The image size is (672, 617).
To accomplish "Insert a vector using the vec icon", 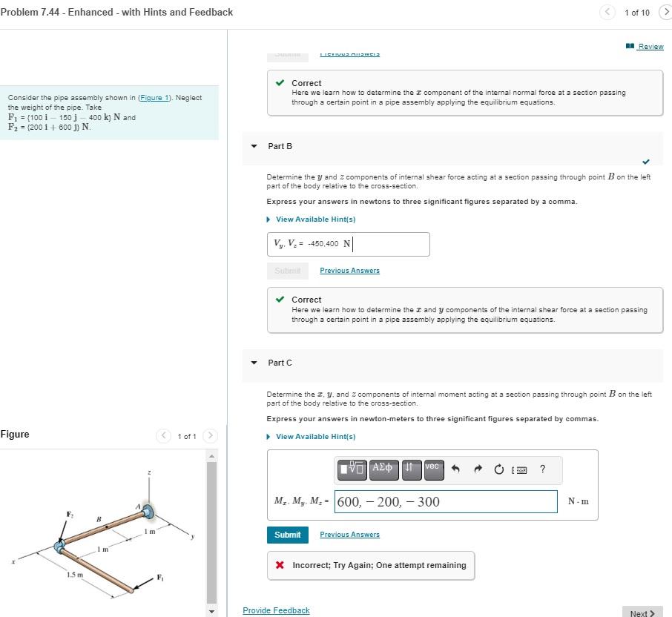I will (433, 468).
